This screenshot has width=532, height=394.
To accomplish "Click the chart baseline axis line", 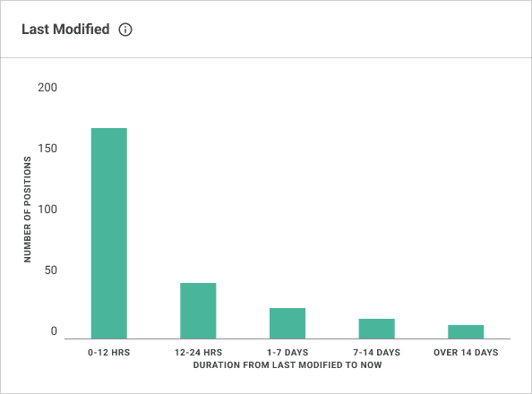I will [x=287, y=338].
